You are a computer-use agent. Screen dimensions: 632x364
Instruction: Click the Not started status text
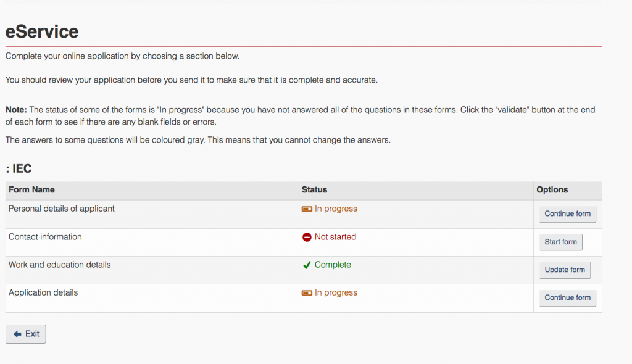coord(335,237)
